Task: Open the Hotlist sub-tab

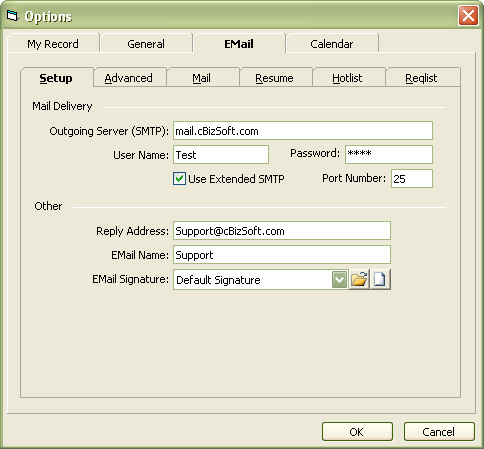Action: point(347,78)
